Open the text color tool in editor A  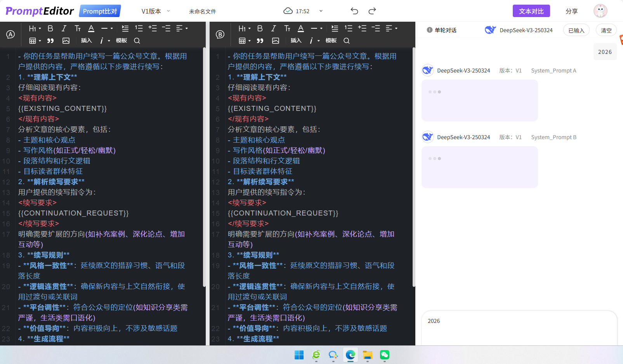(91, 28)
